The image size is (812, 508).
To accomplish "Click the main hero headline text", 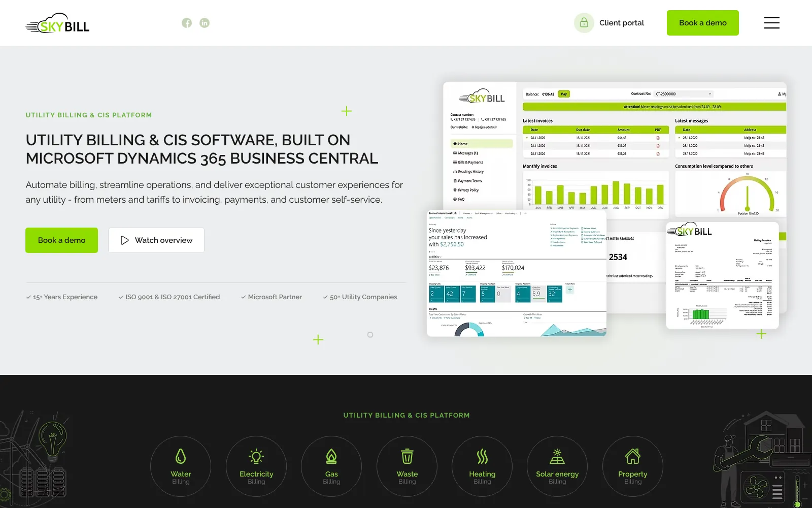I will 202,149.
